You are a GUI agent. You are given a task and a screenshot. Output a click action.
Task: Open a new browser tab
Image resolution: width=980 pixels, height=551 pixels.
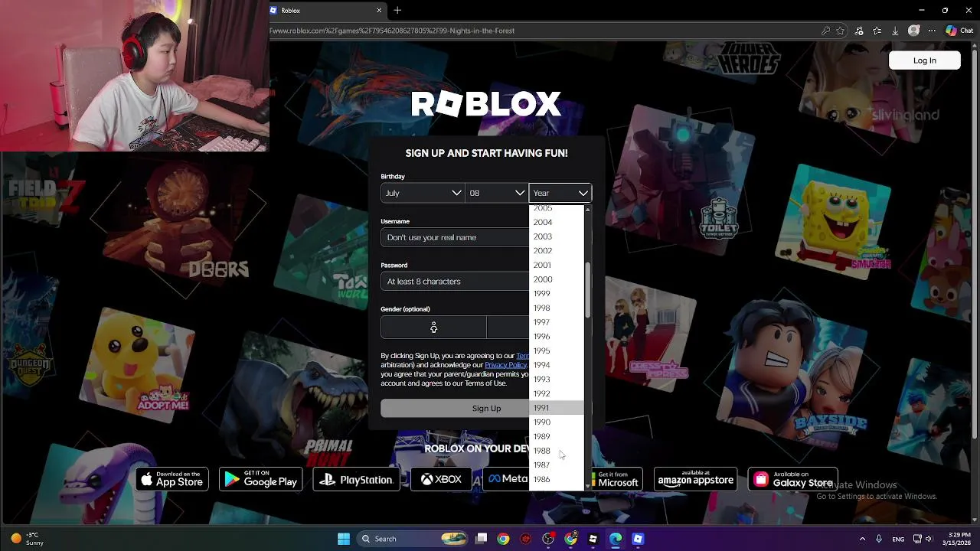pos(397,11)
